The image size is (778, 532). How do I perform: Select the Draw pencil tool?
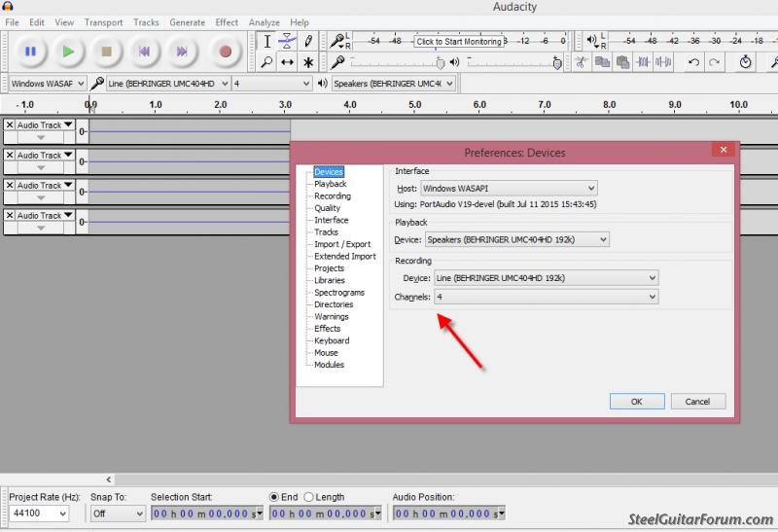pos(308,41)
